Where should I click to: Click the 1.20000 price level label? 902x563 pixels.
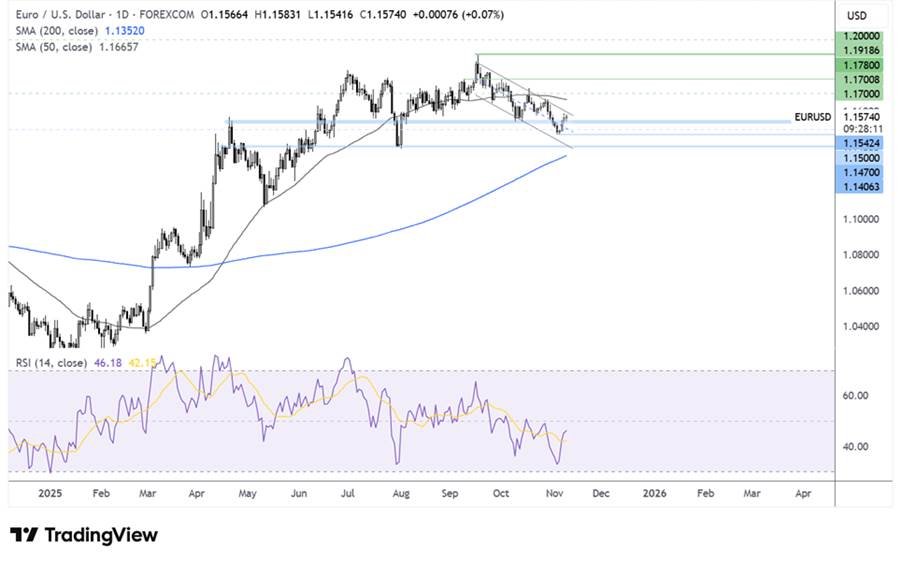[863, 33]
